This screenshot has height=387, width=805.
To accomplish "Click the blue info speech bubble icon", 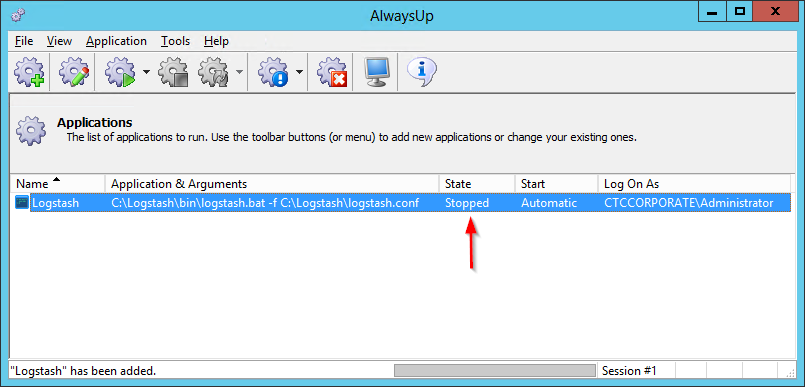I will click(421, 71).
